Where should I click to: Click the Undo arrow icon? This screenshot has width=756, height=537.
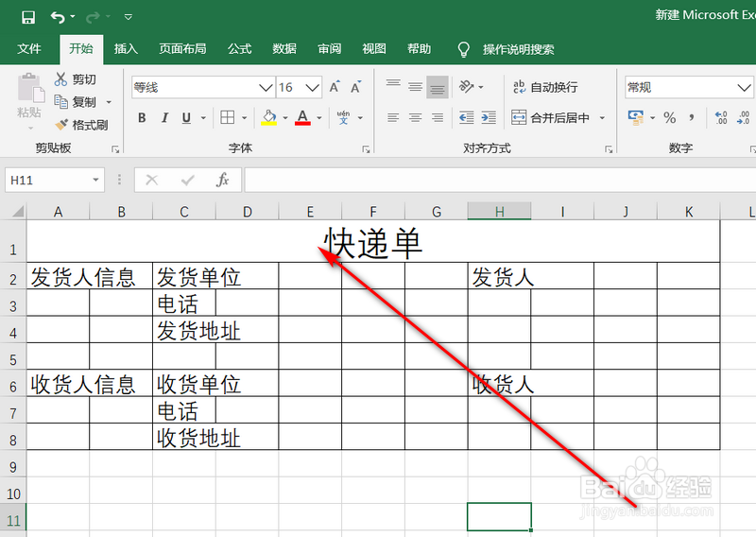(58, 17)
